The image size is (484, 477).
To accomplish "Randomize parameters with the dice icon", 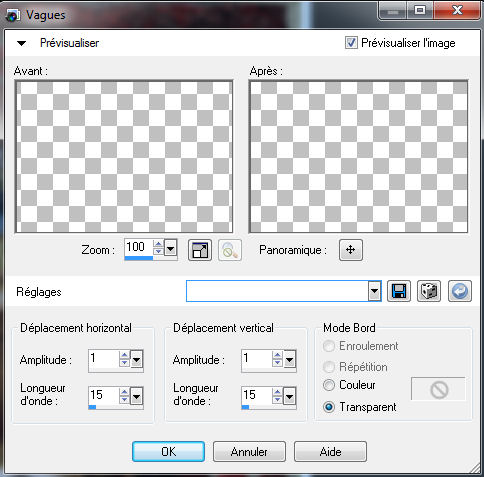I will pos(429,291).
